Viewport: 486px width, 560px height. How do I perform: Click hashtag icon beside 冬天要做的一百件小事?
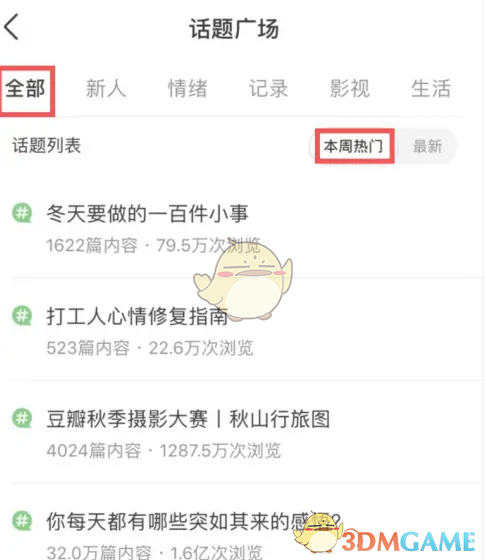[22, 213]
